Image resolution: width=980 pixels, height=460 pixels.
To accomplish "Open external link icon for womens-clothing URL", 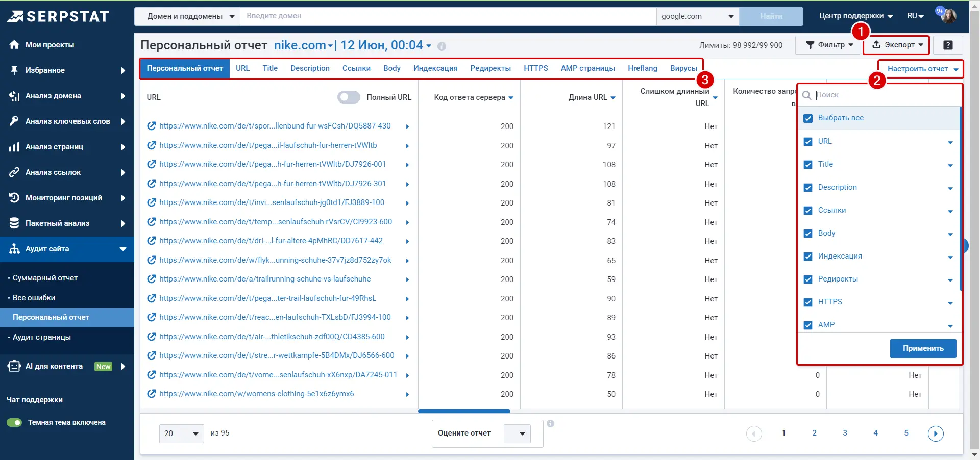I will tap(151, 394).
